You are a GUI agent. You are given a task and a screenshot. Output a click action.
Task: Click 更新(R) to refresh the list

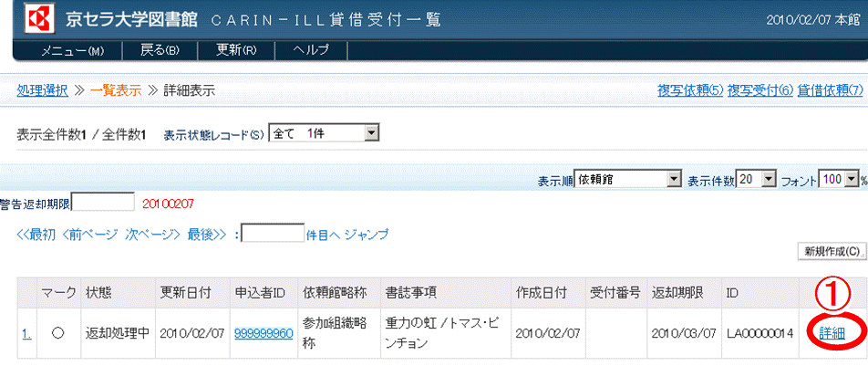236,51
